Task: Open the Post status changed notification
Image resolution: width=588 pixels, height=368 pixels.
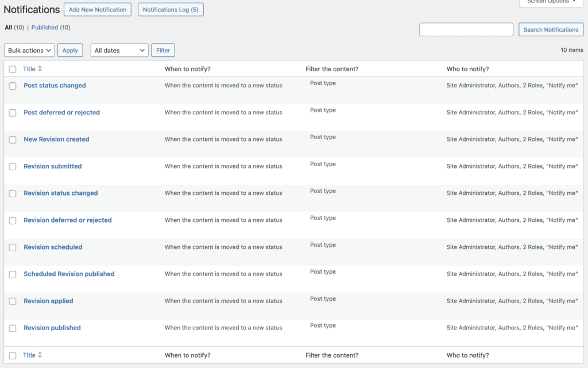Action: [x=55, y=85]
